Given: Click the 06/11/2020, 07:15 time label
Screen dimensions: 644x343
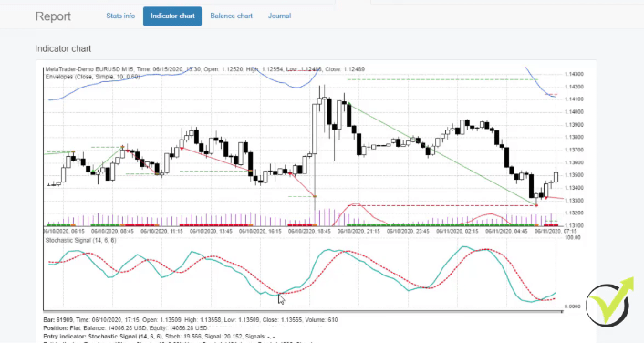Looking at the screenshot, I should pos(556,232).
